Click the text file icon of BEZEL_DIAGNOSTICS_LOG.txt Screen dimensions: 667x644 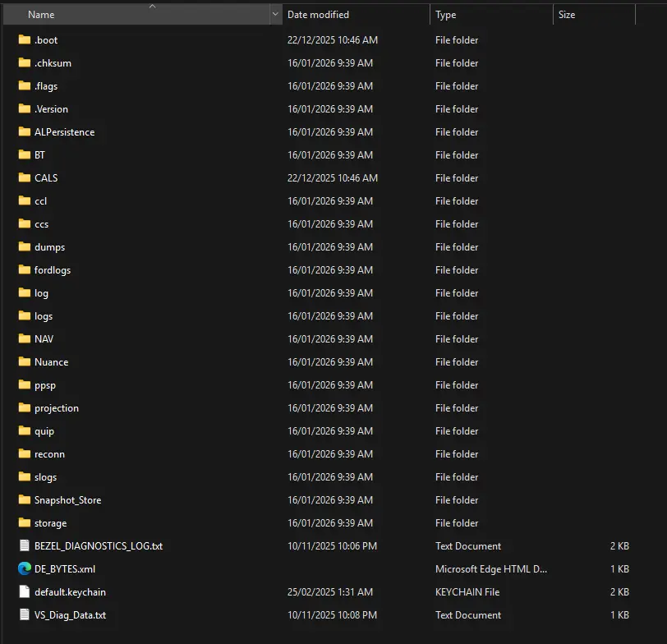pos(25,545)
